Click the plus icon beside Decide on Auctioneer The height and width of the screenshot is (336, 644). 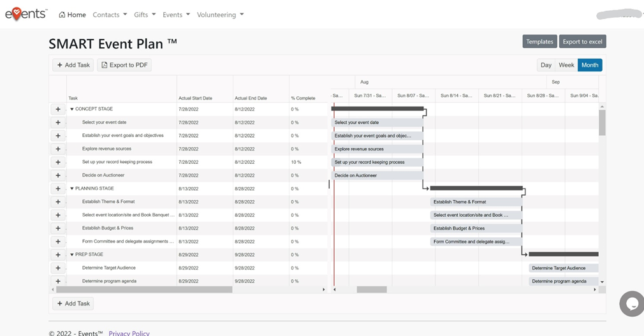tap(58, 175)
